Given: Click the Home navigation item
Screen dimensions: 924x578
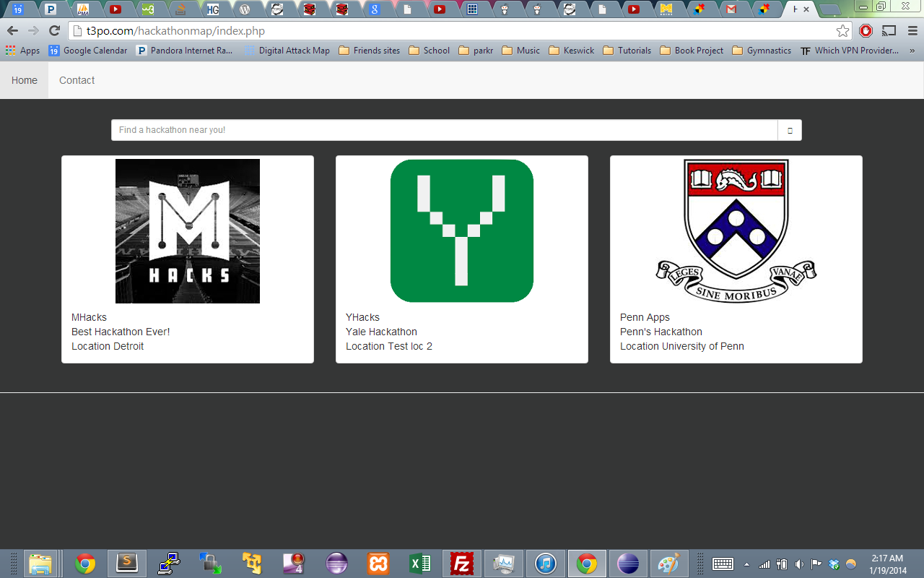Looking at the screenshot, I should [x=25, y=80].
